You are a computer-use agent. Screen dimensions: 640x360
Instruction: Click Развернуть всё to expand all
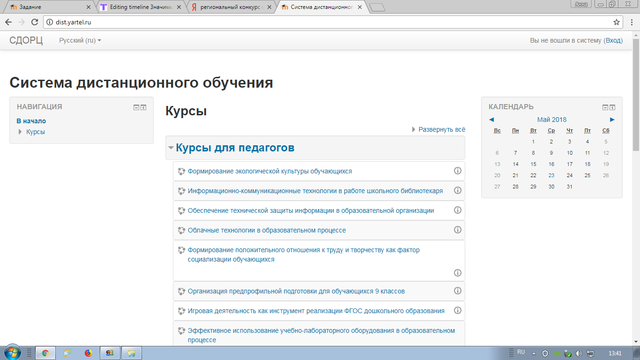442,129
